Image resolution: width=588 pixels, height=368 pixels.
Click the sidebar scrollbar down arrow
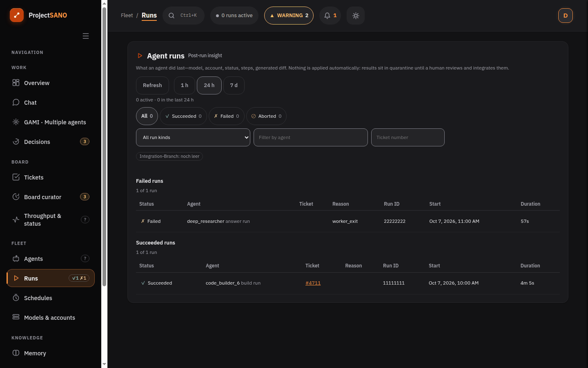104,364
